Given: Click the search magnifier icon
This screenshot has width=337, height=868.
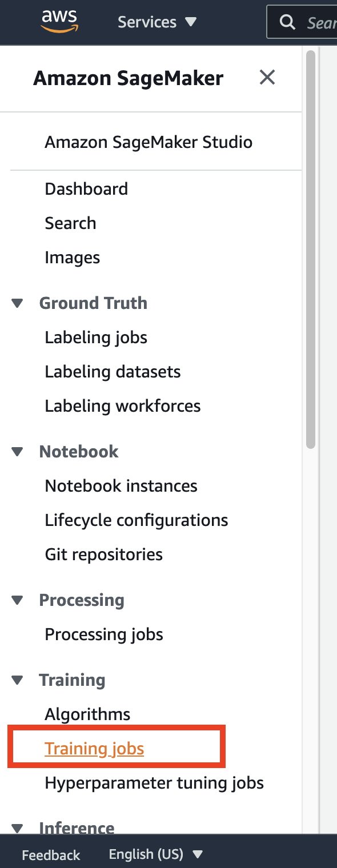Looking at the screenshot, I should pos(288,22).
